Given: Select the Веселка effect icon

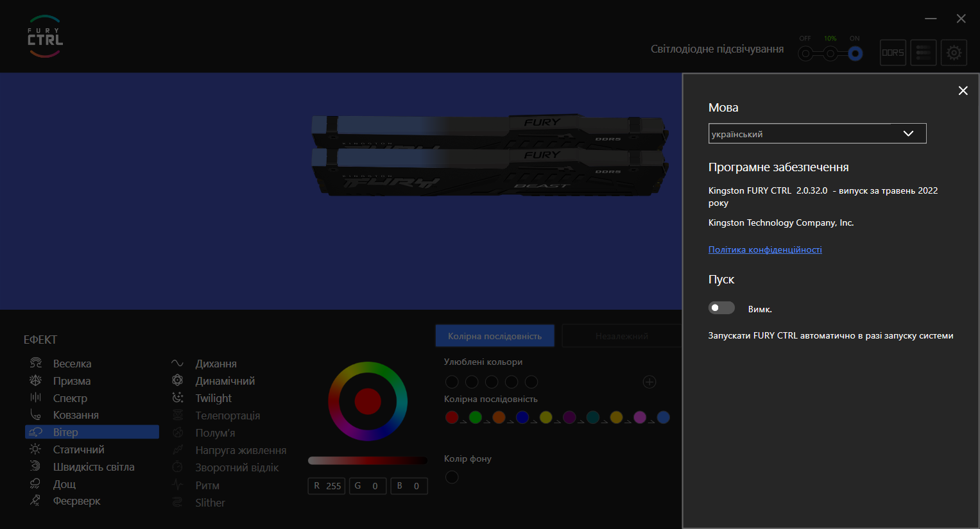Looking at the screenshot, I should (x=36, y=364).
